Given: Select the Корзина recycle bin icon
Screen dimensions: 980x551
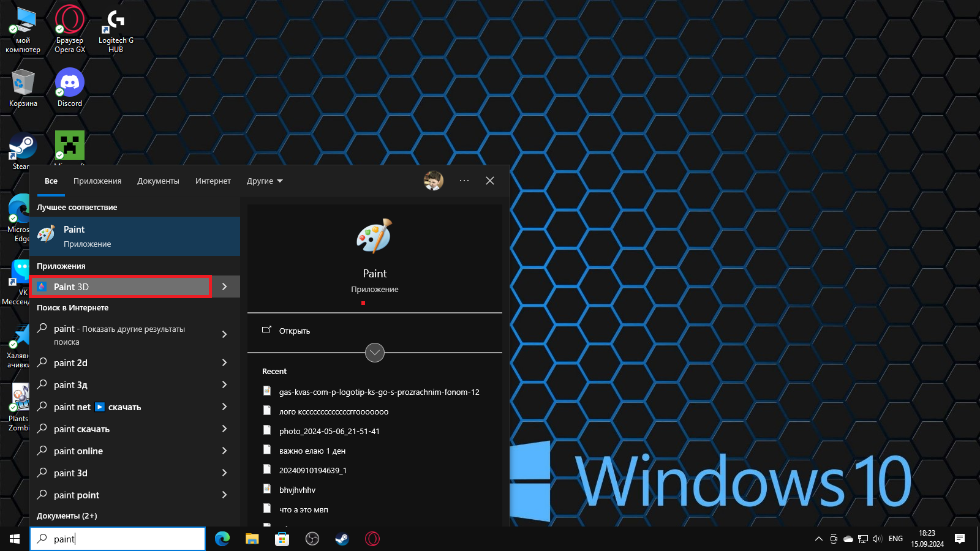Looking at the screenshot, I should 23,88.
